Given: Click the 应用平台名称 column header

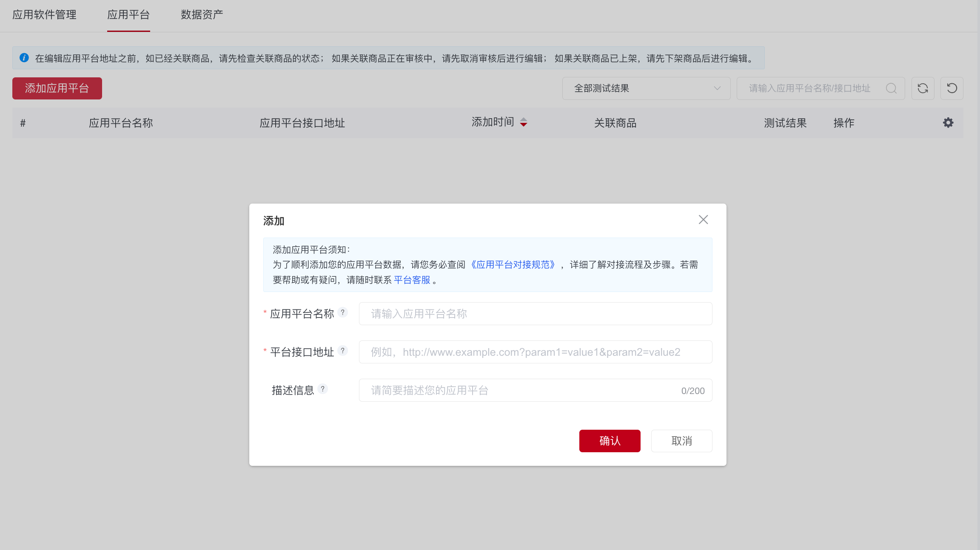Looking at the screenshot, I should 121,123.
